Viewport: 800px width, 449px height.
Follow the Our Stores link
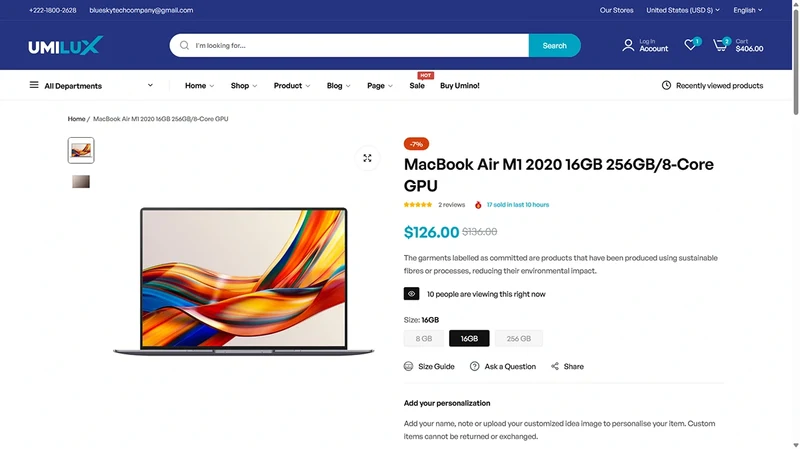click(x=616, y=10)
